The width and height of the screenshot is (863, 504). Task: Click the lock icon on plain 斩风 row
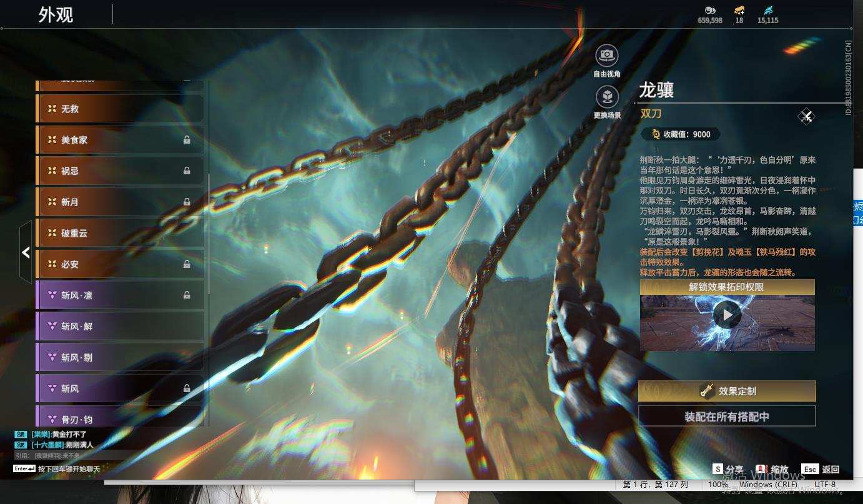pos(187,388)
